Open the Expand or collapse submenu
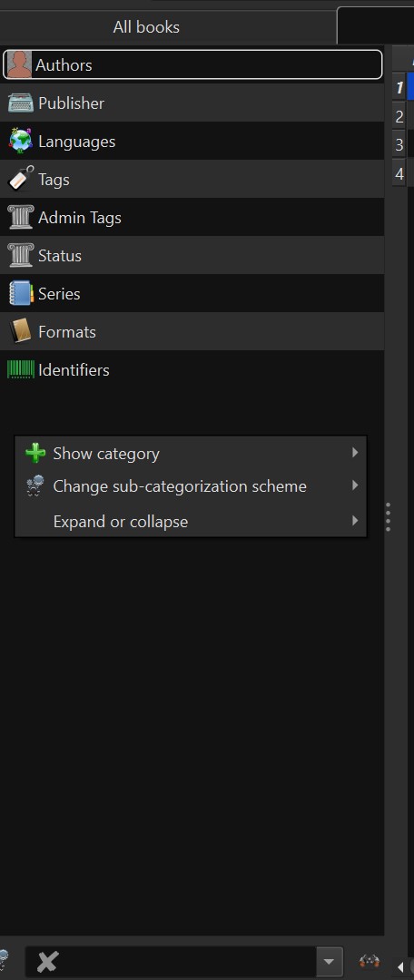The height and width of the screenshot is (980, 414). point(191,521)
